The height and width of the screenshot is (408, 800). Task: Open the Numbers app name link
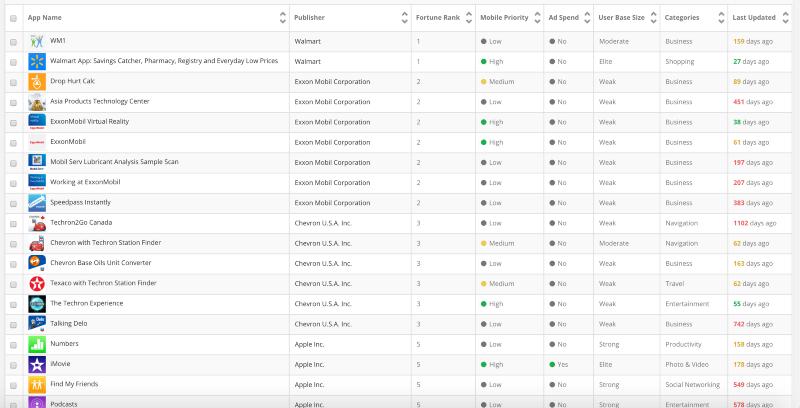(x=64, y=344)
